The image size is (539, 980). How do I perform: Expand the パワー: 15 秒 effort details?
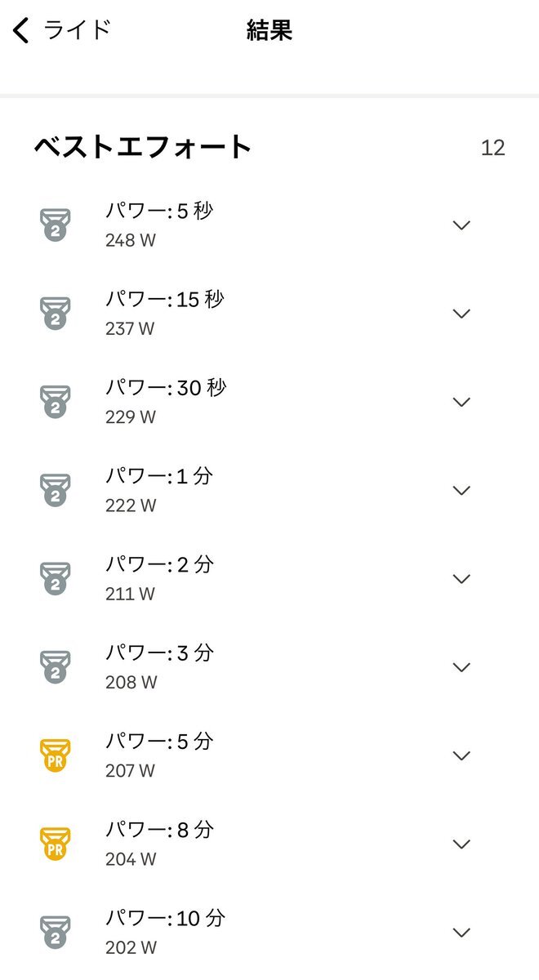click(x=461, y=314)
